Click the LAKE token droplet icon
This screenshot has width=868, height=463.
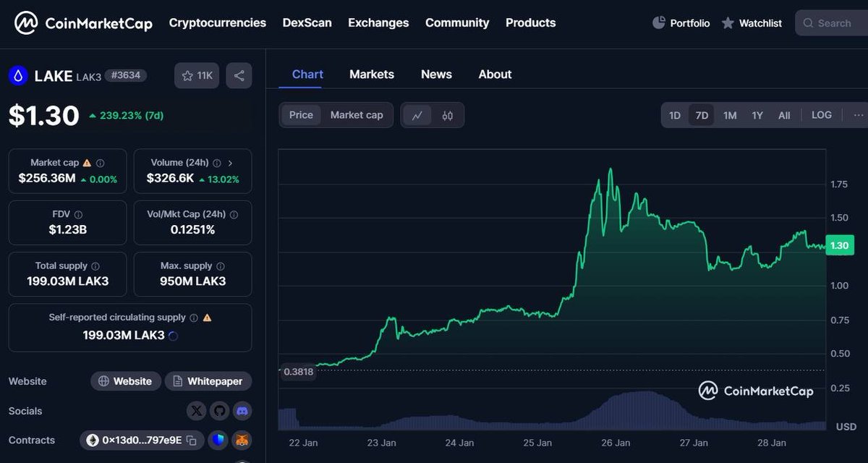pos(18,75)
